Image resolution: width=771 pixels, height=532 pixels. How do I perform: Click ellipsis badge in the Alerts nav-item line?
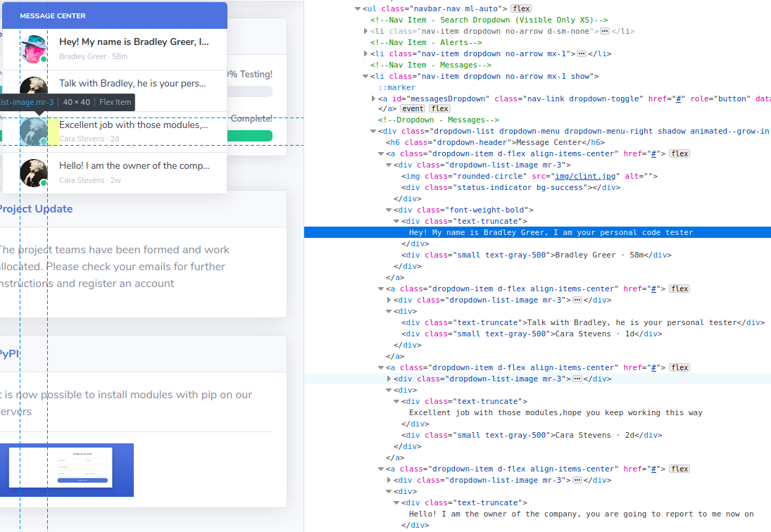click(x=582, y=53)
